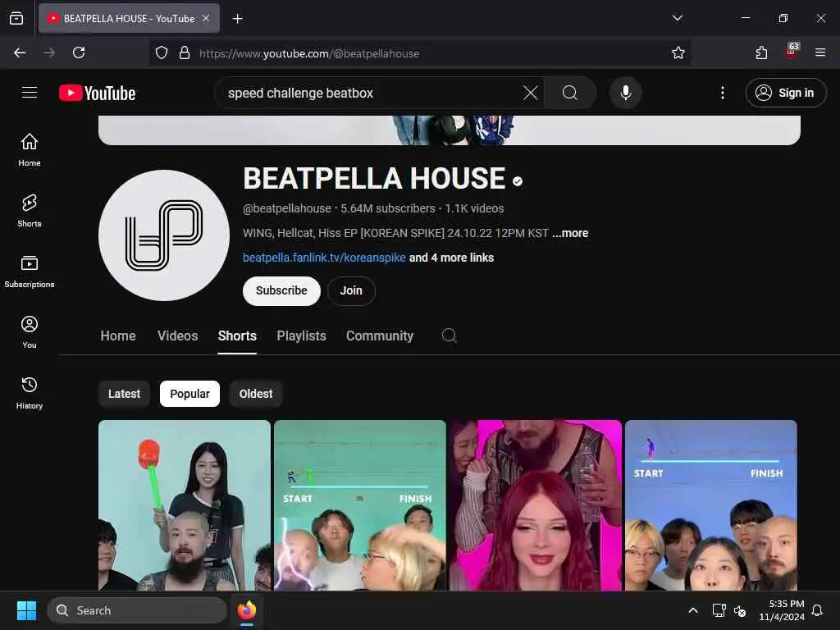
Task: Open a new browser tab
Action: pyautogui.click(x=237, y=19)
